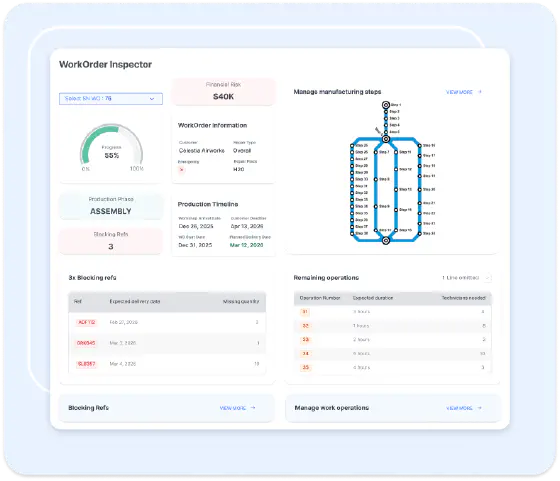Click the Ref column header
This screenshot has height=481, width=560.
point(78,302)
